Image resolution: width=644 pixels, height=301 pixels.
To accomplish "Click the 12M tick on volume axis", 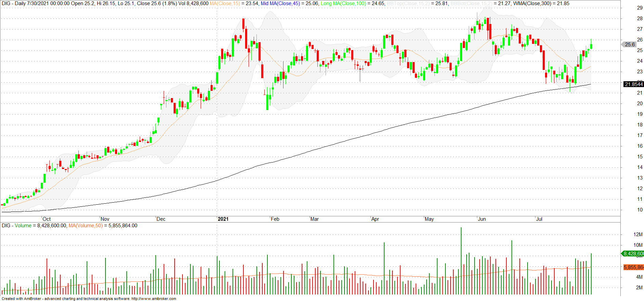I will [638, 234].
